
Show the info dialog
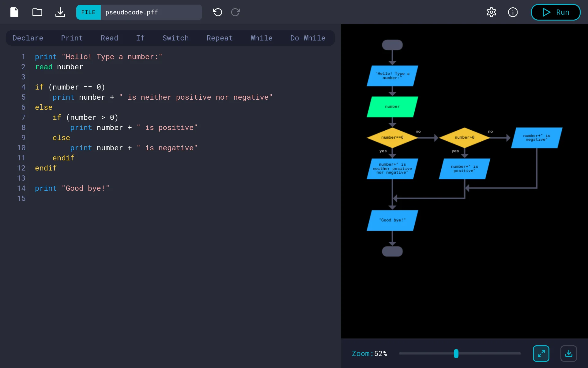pyautogui.click(x=513, y=12)
